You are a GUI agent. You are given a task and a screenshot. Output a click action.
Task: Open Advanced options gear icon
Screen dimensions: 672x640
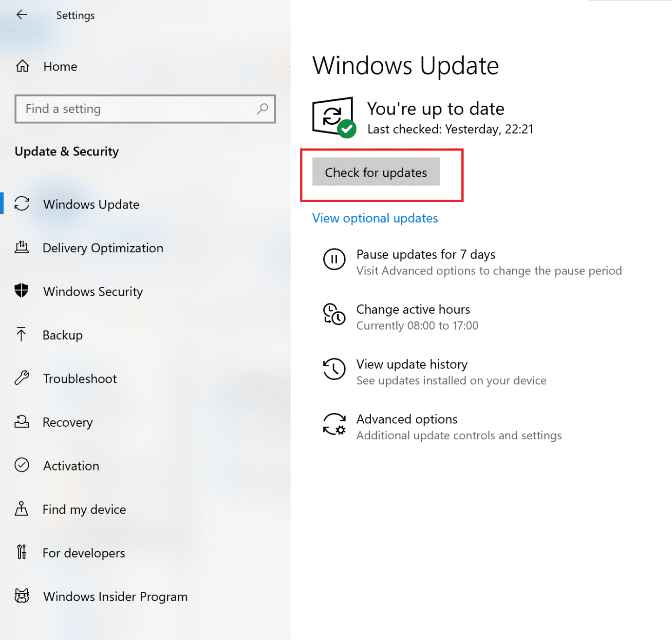pyautogui.click(x=334, y=425)
